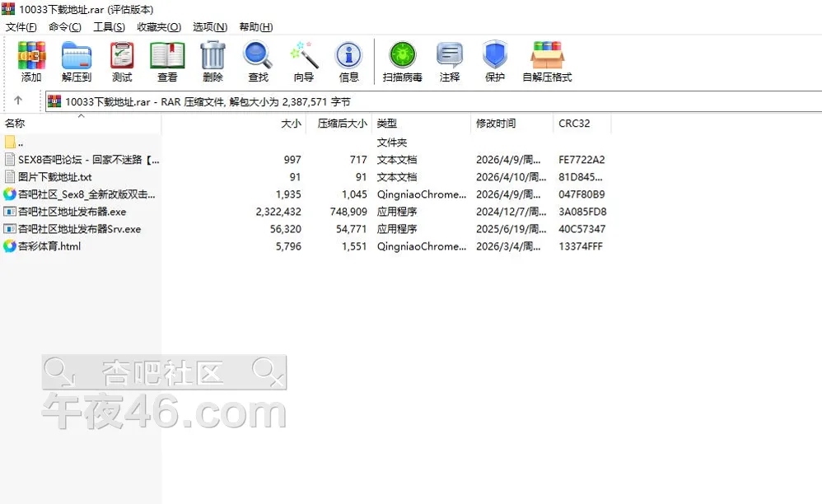This screenshot has width=822, height=504.
Task: Select 自解压格式 (SFX) toolbar icon
Action: point(547,62)
